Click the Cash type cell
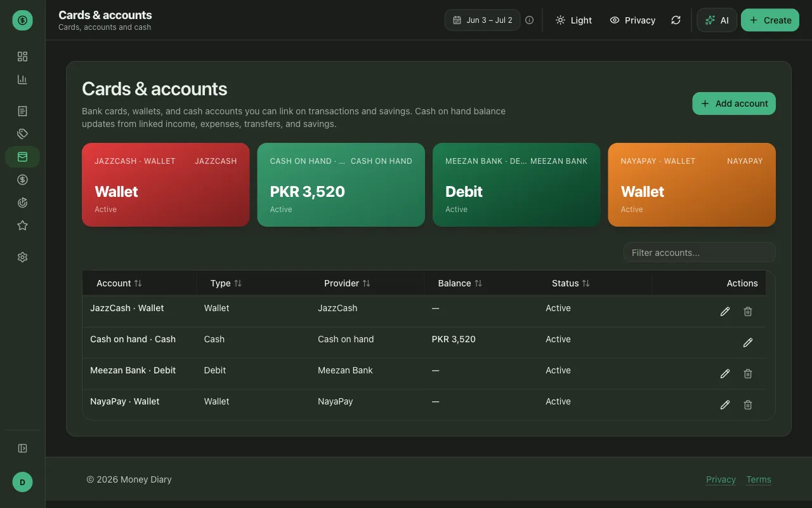Viewport: 812px width, 508px height. point(214,339)
